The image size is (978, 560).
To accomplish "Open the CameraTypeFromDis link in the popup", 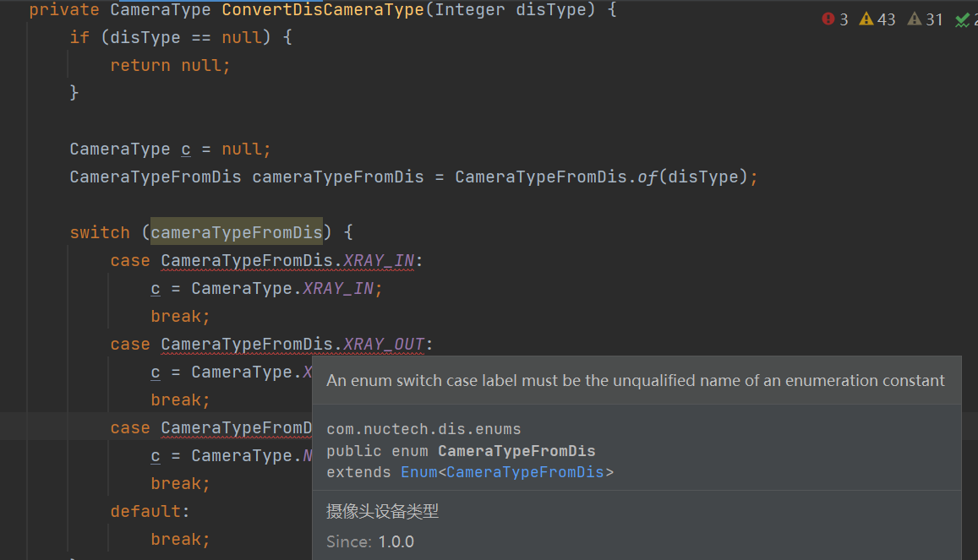I will (525, 471).
